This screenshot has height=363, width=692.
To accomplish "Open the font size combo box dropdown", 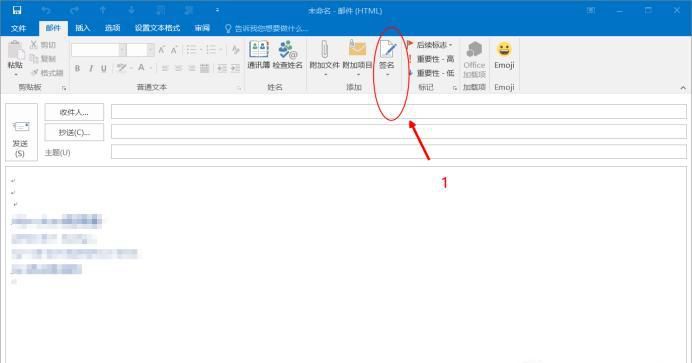I will tap(150, 50).
